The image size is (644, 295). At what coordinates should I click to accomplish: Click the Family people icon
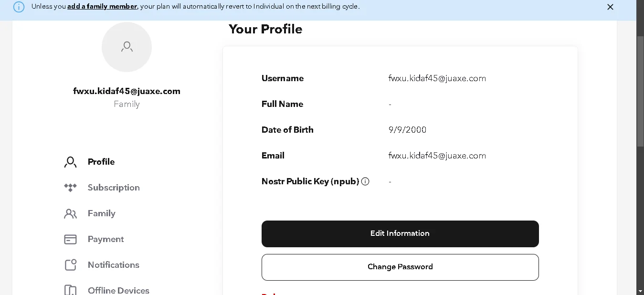(x=70, y=213)
